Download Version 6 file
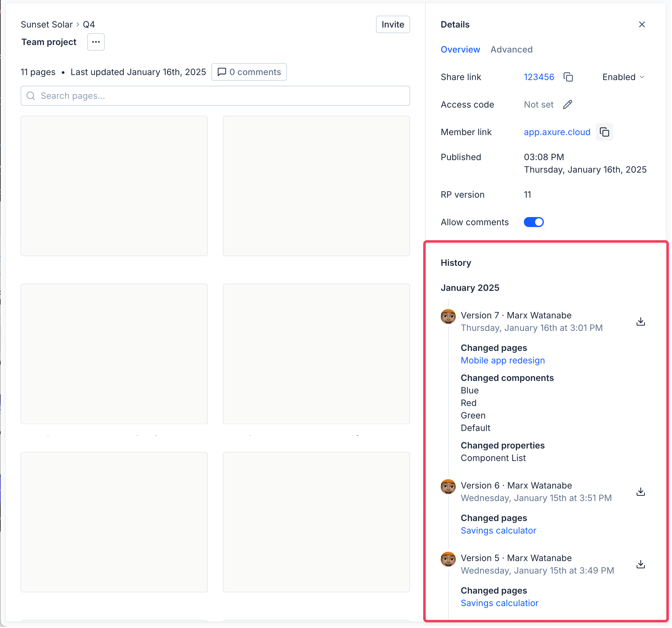The height and width of the screenshot is (628, 672). tap(640, 491)
